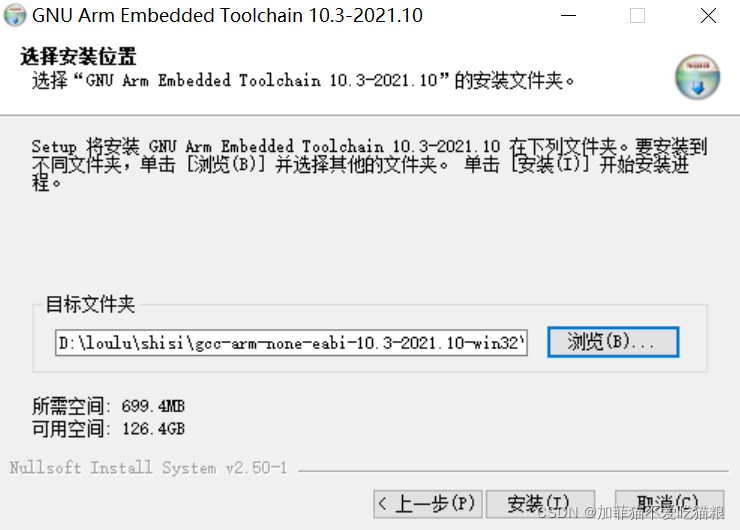740x530 pixels.
Task: Close the setup window with the X
Action: [x=708, y=16]
